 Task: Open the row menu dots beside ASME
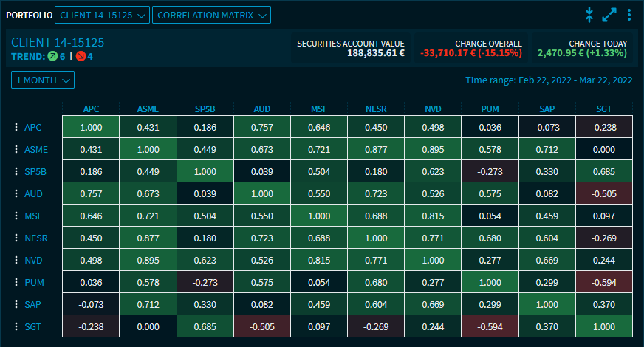click(x=16, y=150)
